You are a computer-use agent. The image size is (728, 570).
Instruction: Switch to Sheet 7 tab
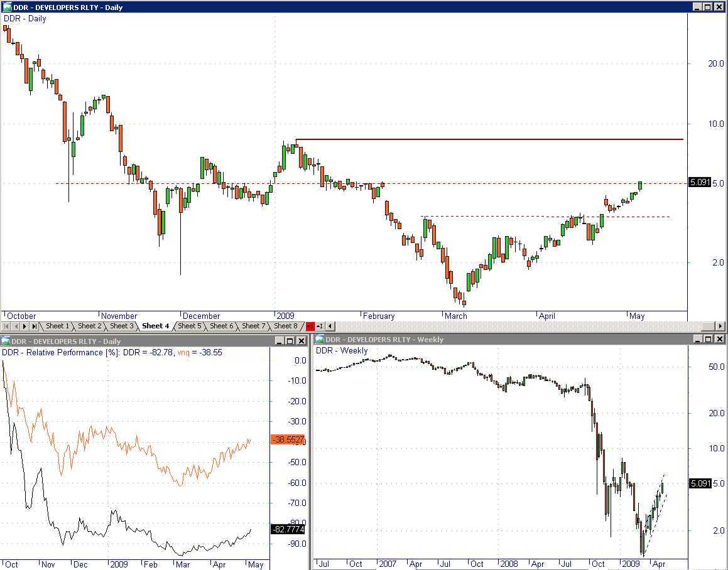tap(254, 326)
